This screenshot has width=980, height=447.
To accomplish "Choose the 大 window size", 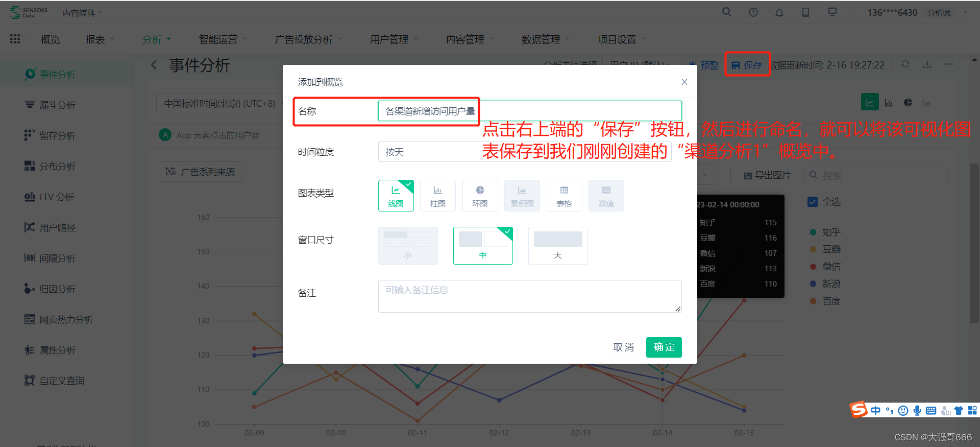I will coord(558,246).
